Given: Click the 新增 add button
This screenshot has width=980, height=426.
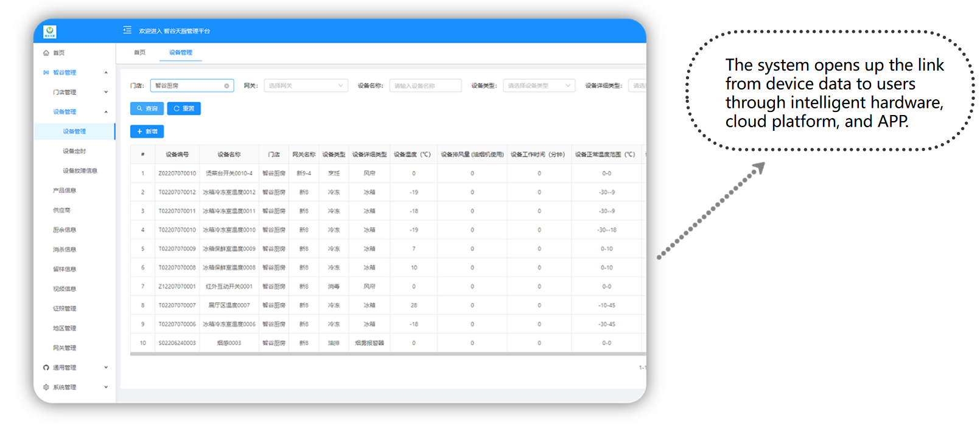Looking at the screenshot, I should click(147, 131).
